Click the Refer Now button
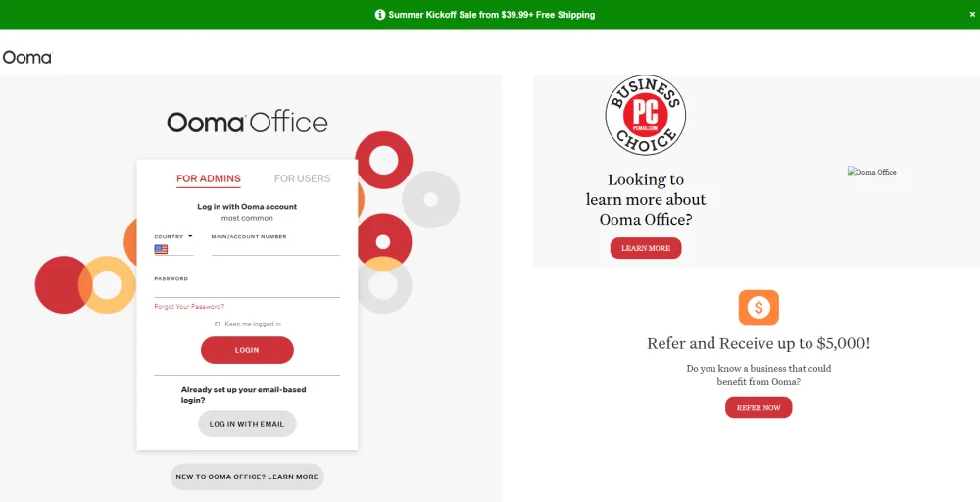980x502 pixels. [759, 408]
